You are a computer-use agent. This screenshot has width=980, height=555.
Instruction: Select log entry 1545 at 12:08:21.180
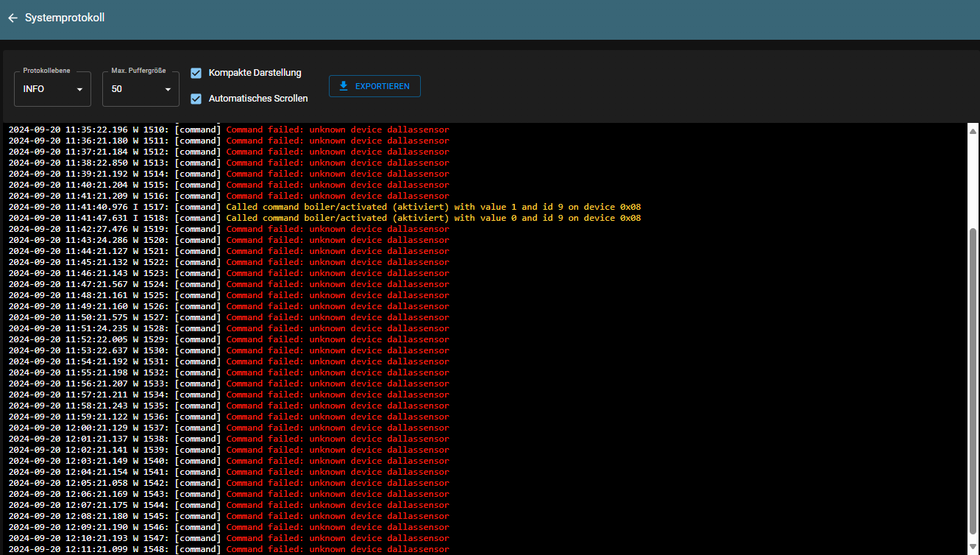pos(229,516)
